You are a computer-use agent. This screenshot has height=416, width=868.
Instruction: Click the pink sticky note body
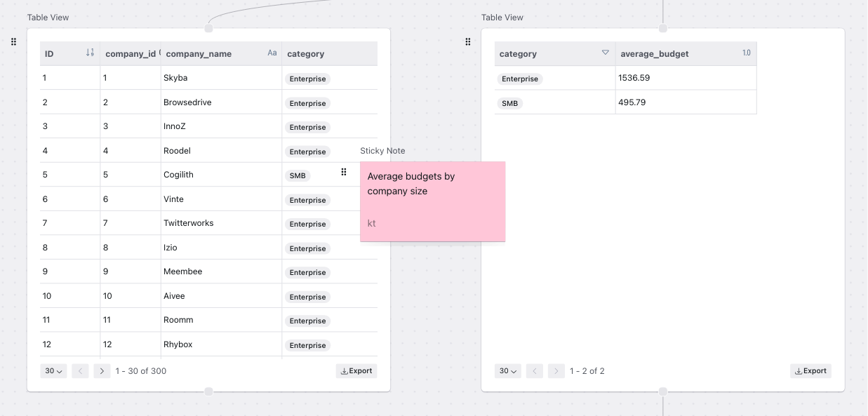coord(432,201)
